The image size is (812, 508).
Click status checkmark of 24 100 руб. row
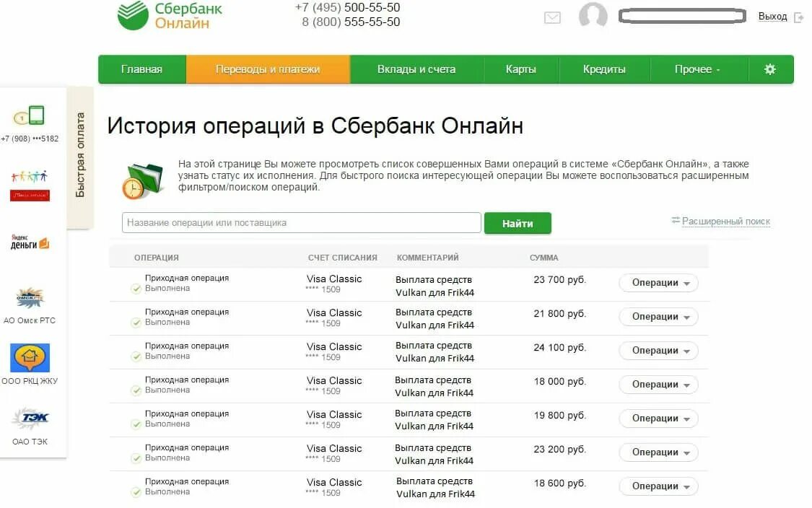pos(136,356)
